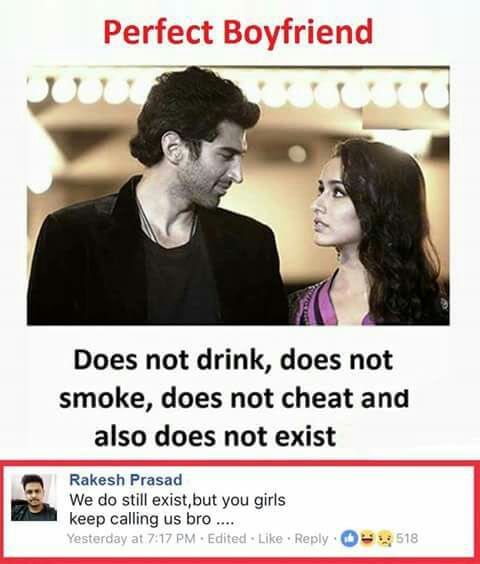Reply to Rakesh Prasad's comment
480x564 pixels.
(x=311, y=539)
